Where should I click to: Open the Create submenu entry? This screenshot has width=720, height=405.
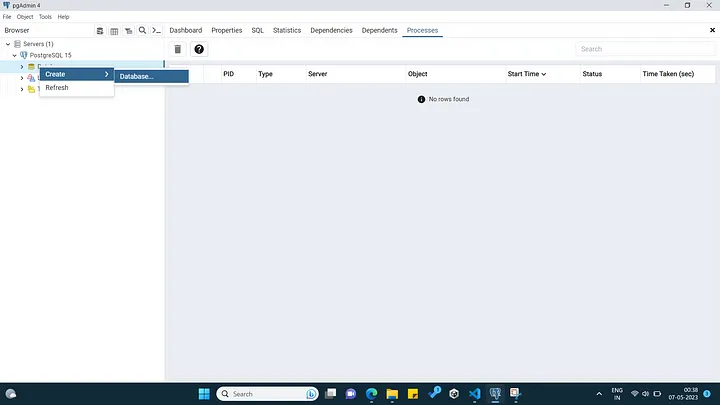pos(77,74)
